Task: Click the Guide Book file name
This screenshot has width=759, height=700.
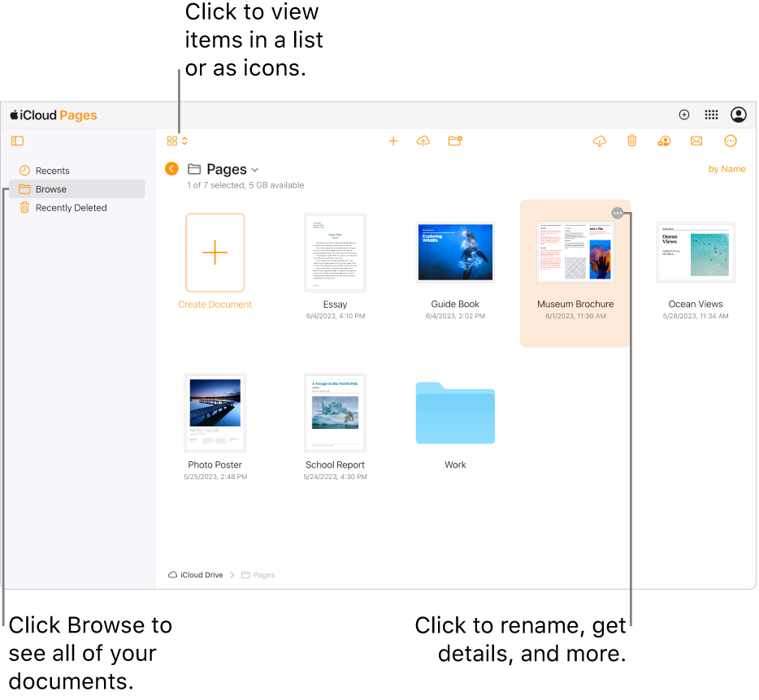Action: (455, 304)
